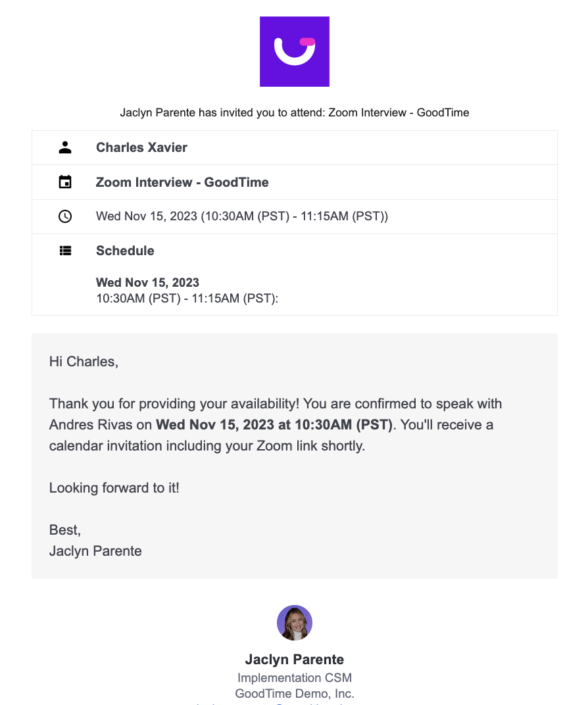Click Jaclyn Parente's profile photo

click(295, 623)
